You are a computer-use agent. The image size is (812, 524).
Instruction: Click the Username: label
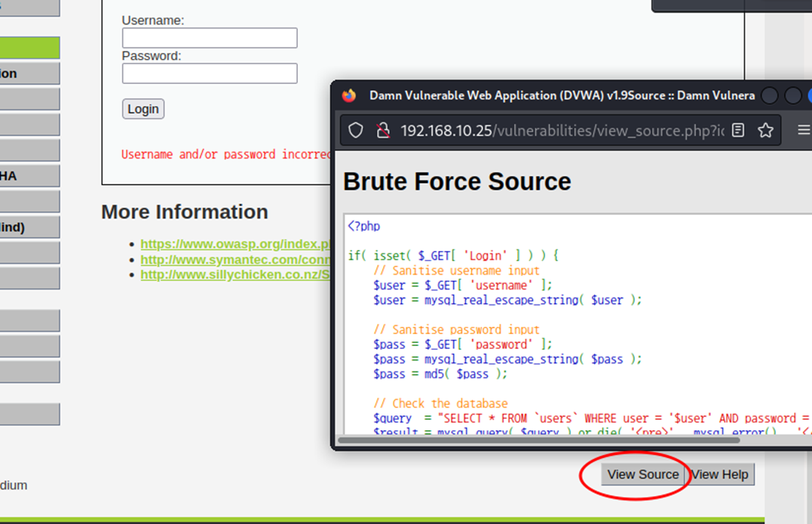pos(153,20)
